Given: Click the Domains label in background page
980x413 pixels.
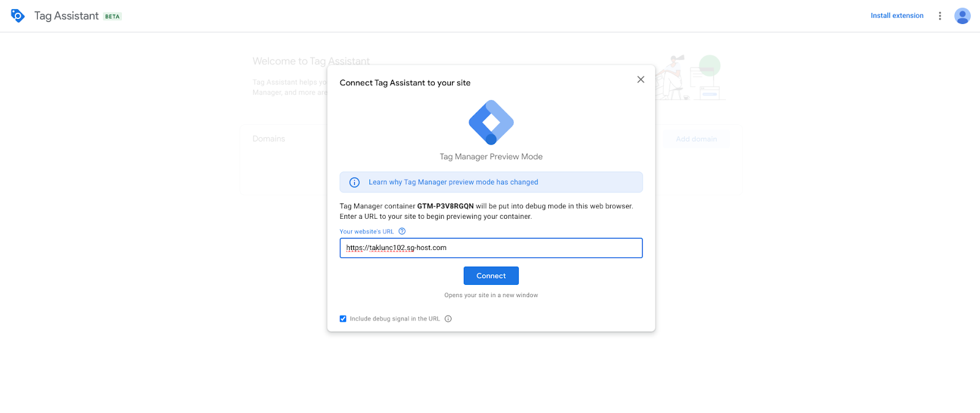Looking at the screenshot, I should click(x=269, y=139).
